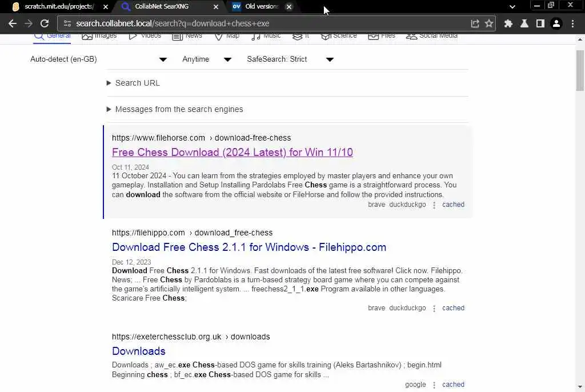The height and width of the screenshot is (392, 585).
Task: Open the exeterchessclub Downloads link
Action: click(x=138, y=351)
